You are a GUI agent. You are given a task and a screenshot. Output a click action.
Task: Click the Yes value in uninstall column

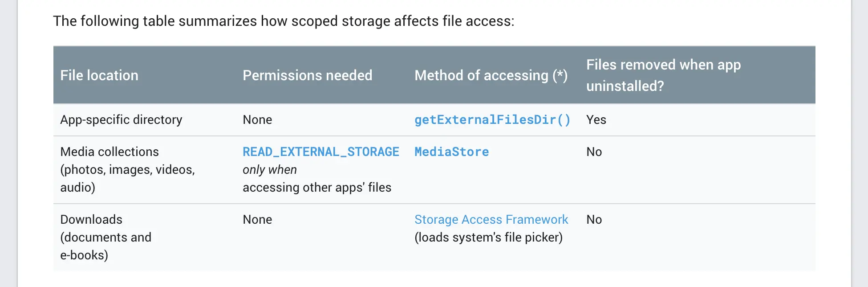tap(596, 120)
